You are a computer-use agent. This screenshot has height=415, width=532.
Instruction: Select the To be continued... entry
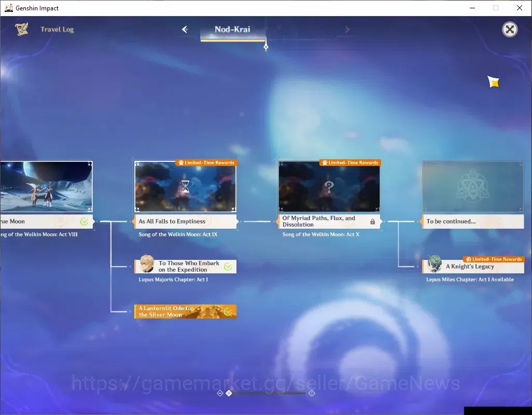[x=473, y=222]
